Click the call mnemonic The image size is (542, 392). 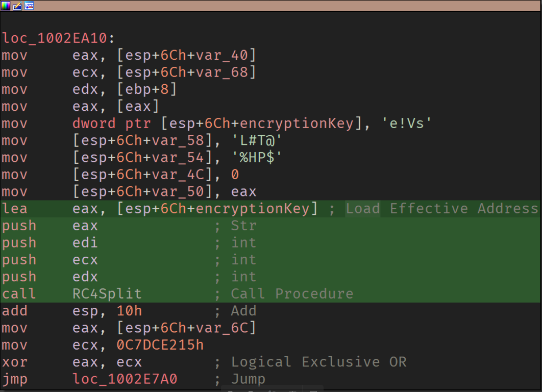(x=19, y=293)
